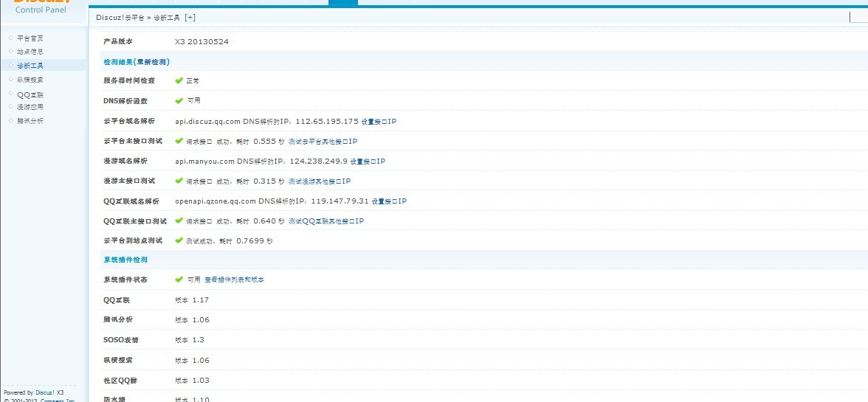The image size is (868, 402).
Task: Click green check icon in 系统插件状态 row
Action: [x=179, y=280]
